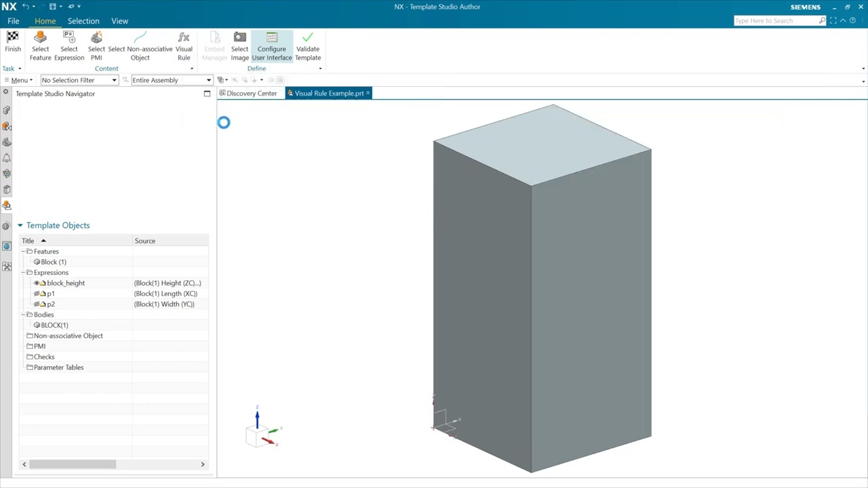Open Configure User Interface
The width and height of the screenshot is (868, 488).
(x=272, y=46)
